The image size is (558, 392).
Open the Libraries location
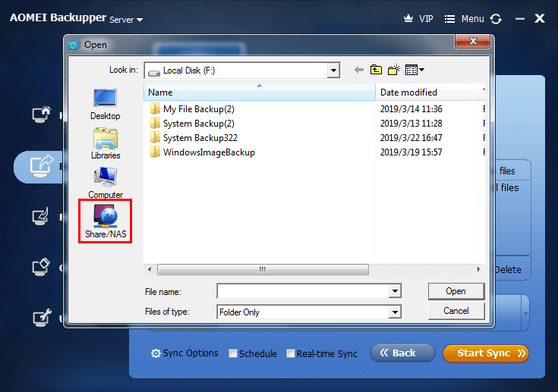pyautogui.click(x=106, y=143)
